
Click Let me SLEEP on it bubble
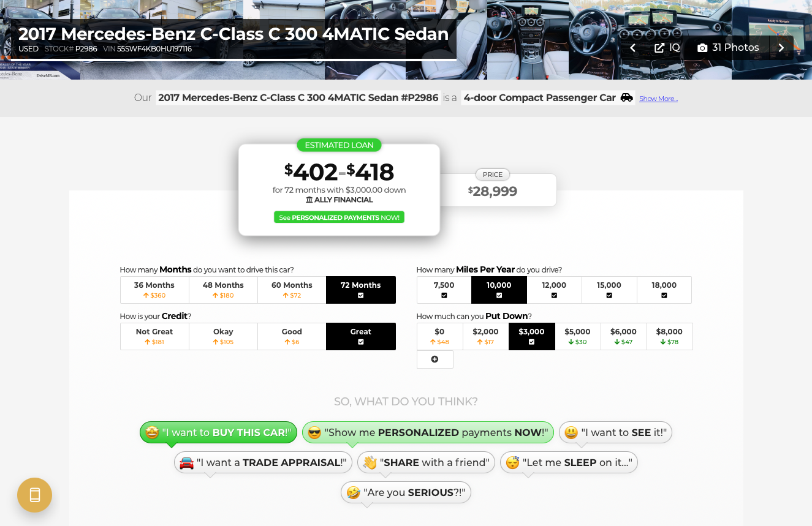(569, 462)
